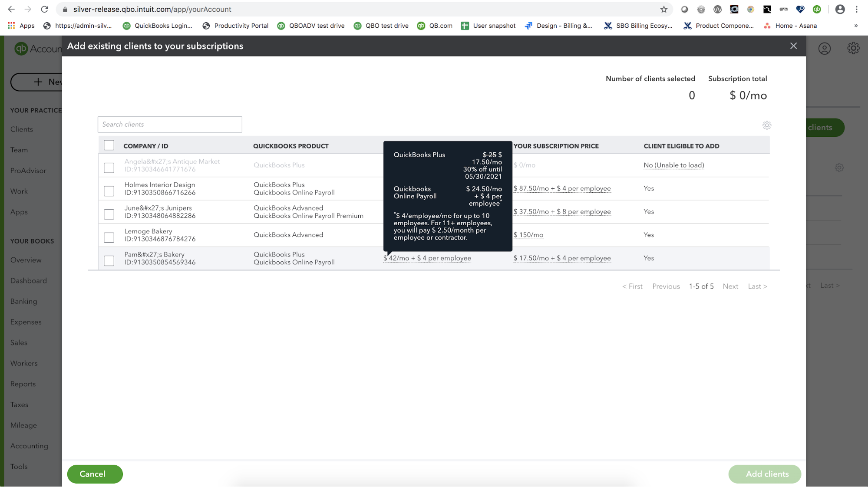Open the Home - Asana bookmark

790,26
